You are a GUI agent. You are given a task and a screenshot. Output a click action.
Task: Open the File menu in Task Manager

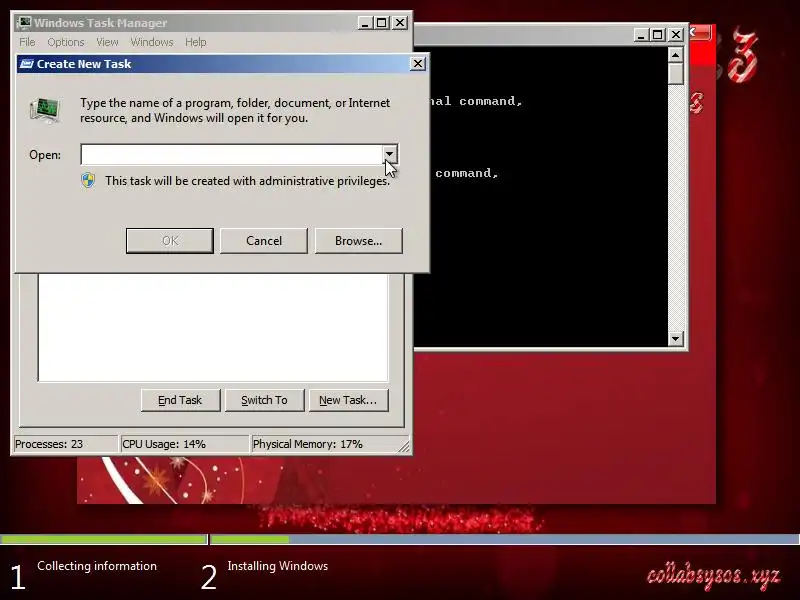(27, 42)
